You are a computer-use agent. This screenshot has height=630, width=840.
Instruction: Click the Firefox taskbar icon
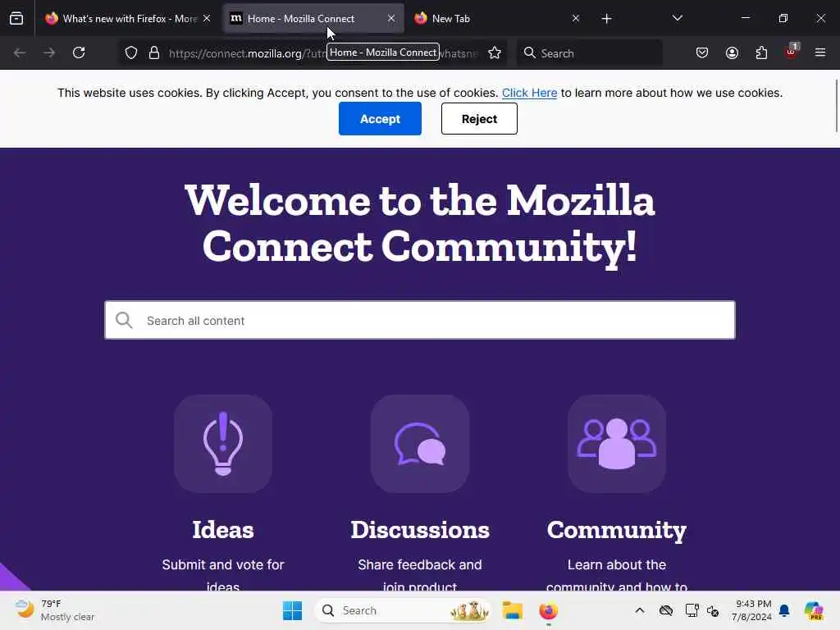coord(548,610)
